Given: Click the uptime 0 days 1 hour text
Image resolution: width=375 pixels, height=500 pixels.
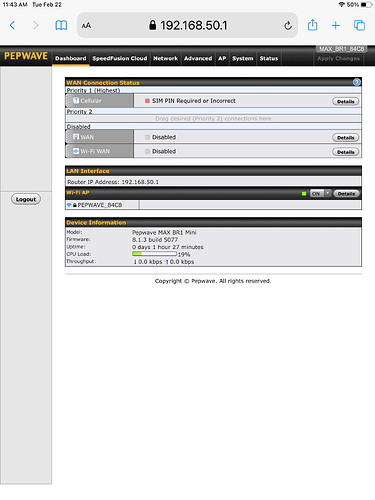Looking at the screenshot, I should click(x=168, y=247).
